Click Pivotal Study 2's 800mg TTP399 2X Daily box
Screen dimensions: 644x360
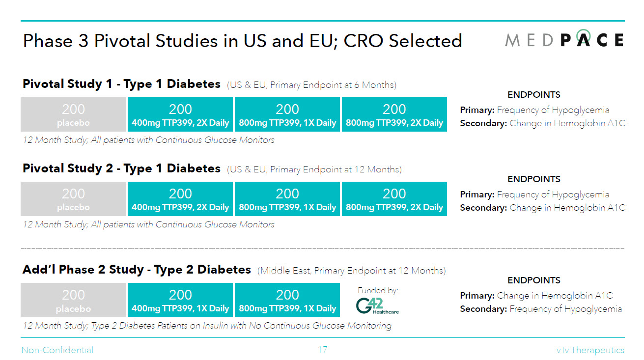[x=394, y=199]
